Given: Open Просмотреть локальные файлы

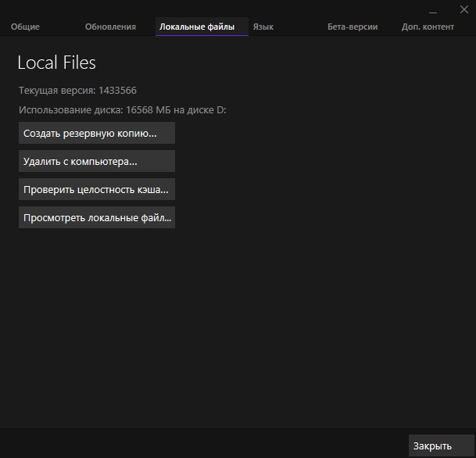Looking at the screenshot, I should (x=97, y=217).
